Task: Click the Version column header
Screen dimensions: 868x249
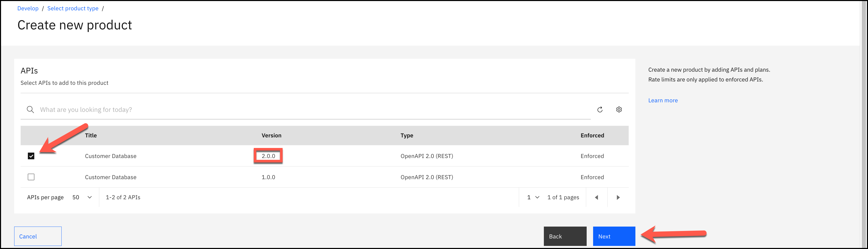Action: click(271, 135)
